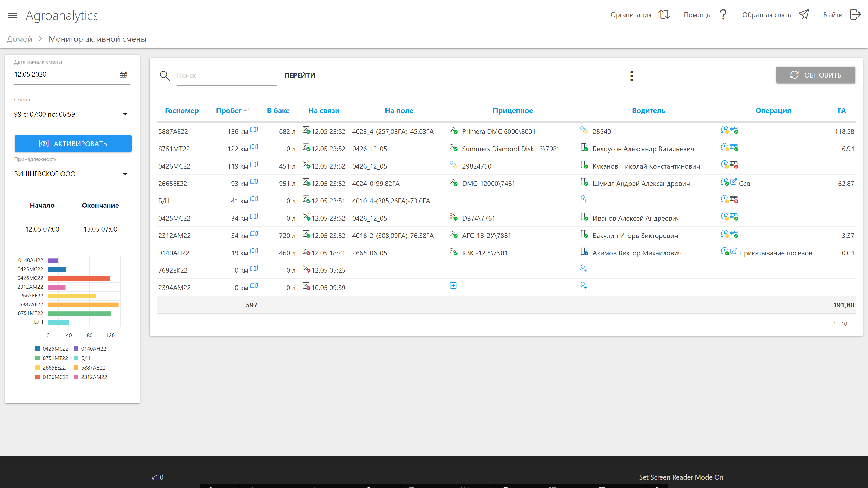Click trailer link icon next to 29824750
The image size is (868, 488).
click(x=454, y=165)
